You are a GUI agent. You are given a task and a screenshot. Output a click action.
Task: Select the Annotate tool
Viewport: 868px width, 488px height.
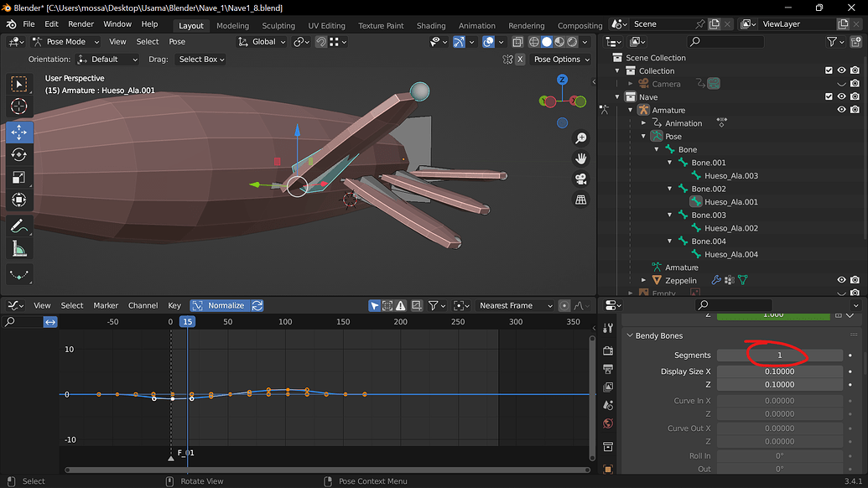pos(18,226)
